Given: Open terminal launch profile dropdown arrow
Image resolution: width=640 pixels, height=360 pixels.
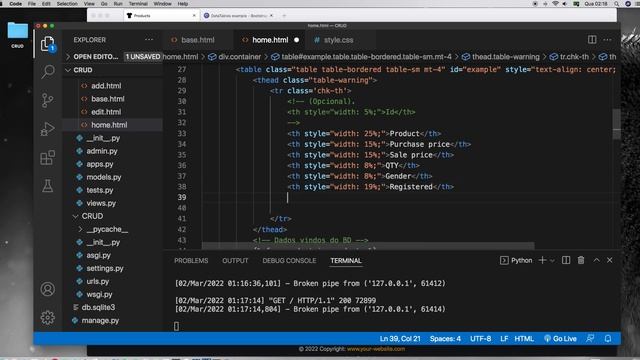Looking at the screenshot, I should pos(552,260).
